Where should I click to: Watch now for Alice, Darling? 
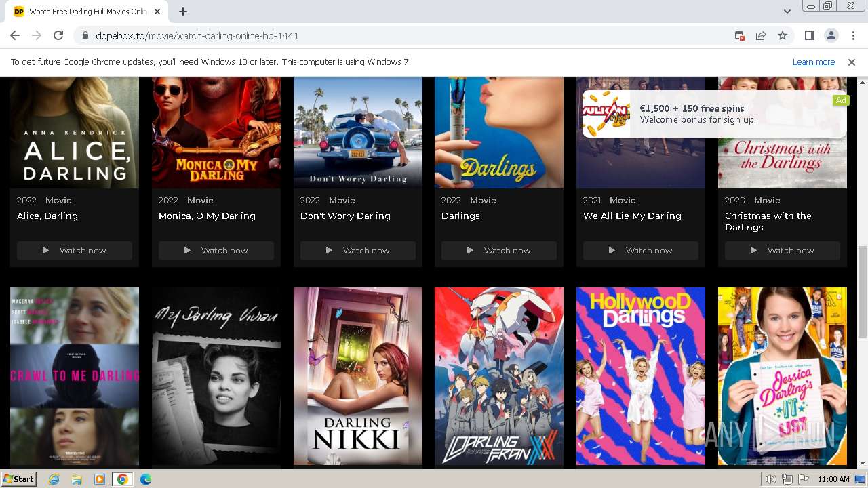click(x=75, y=251)
